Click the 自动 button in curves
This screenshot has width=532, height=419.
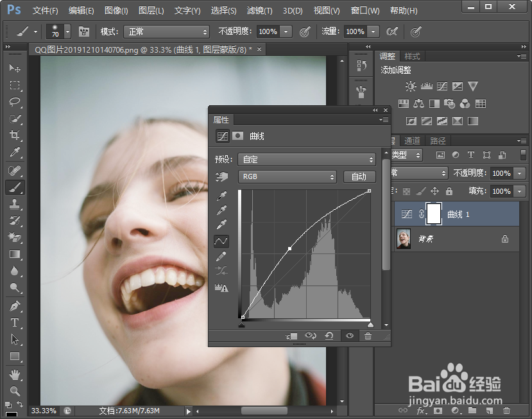click(x=359, y=176)
